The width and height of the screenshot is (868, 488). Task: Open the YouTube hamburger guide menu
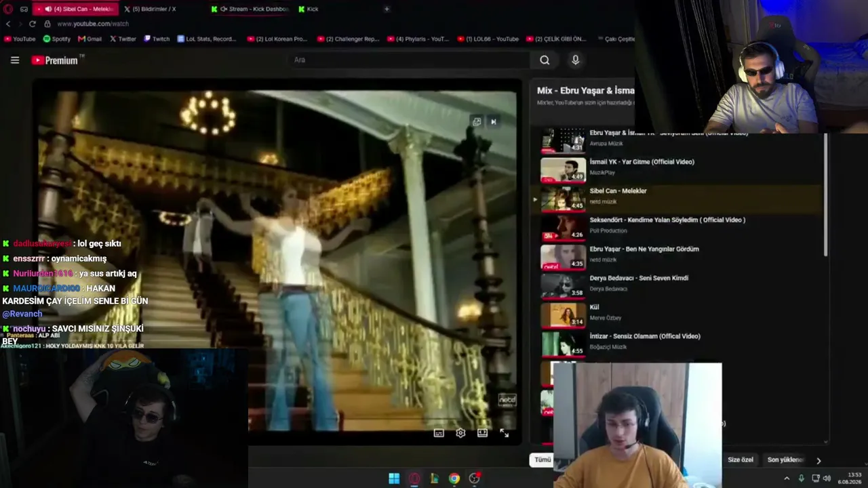pyautogui.click(x=15, y=60)
